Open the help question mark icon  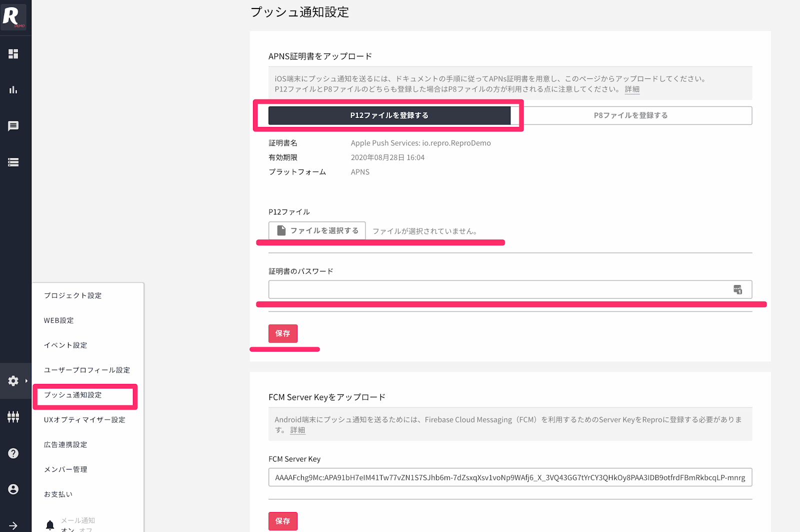coord(13,453)
